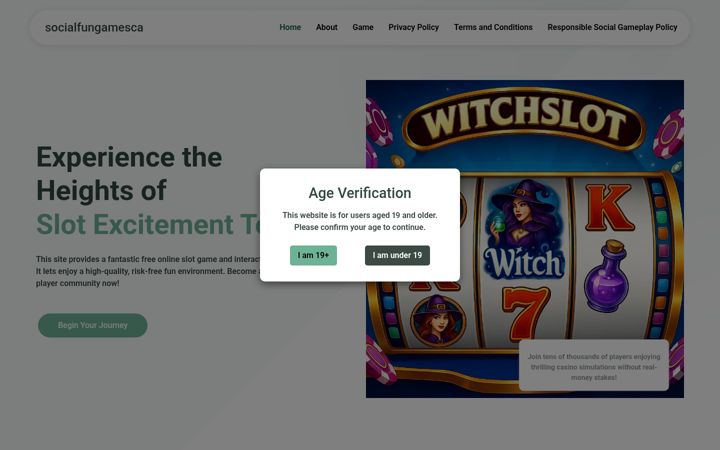The width and height of the screenshot is (720, 450).
Task: Click the socialfungamesca site logo
Action: 94,28
